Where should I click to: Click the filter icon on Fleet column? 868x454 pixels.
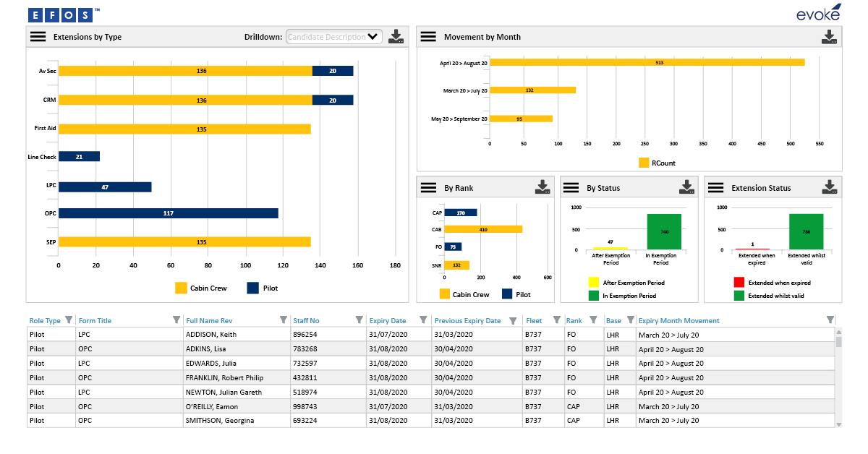coord(556,320)
